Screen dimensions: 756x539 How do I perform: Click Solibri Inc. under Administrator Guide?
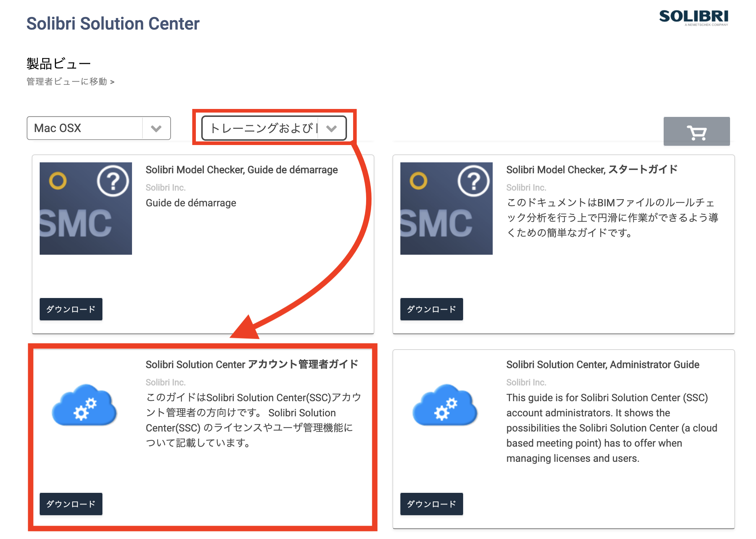(x=526, y=382)
